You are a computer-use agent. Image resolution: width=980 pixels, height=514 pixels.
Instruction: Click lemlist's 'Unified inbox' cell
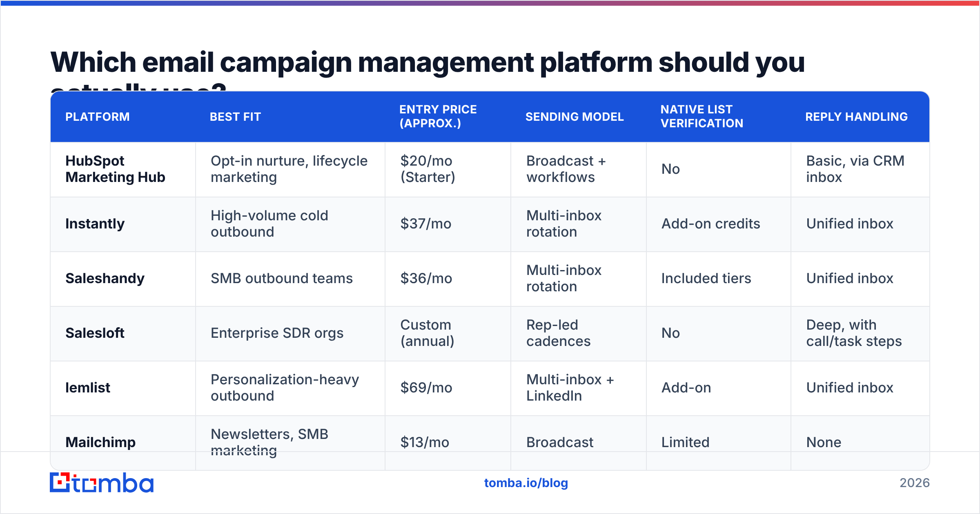(x=860, y=388)
